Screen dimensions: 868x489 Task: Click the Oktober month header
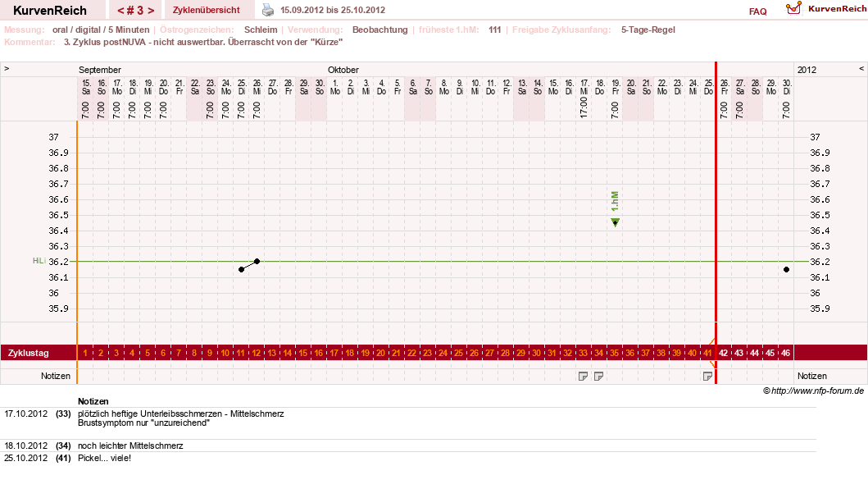(x=343, y=70)
